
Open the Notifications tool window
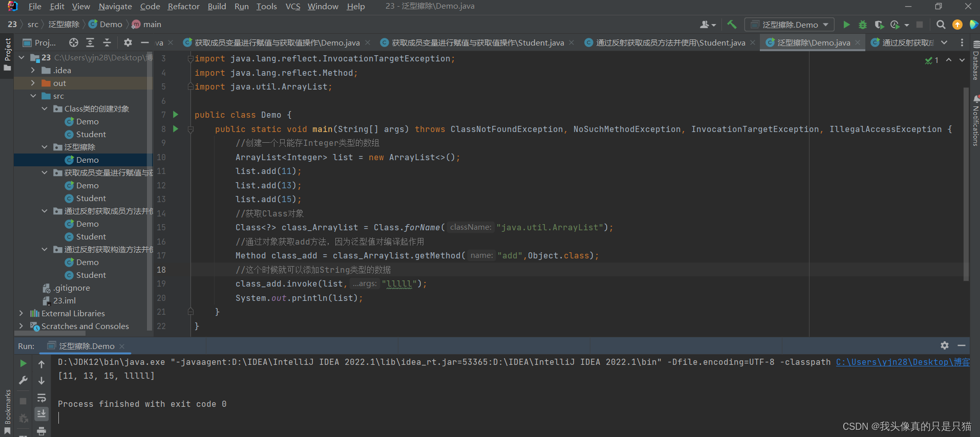pos(975,122)
